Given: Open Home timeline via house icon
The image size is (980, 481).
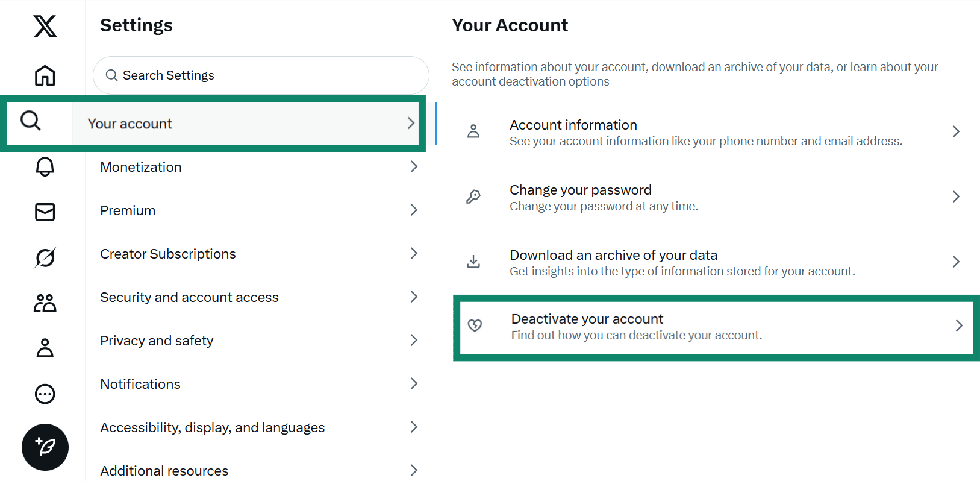Looking at the screenshot, I should [x=45, y=75].
